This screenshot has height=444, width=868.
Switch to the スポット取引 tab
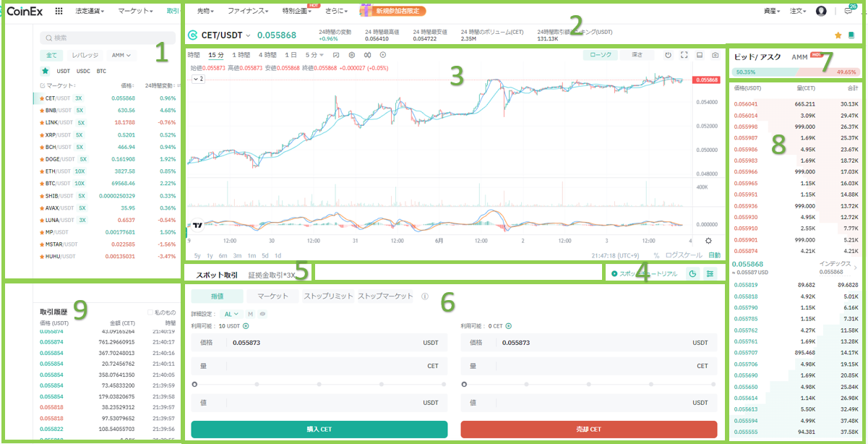pos(217,275)
